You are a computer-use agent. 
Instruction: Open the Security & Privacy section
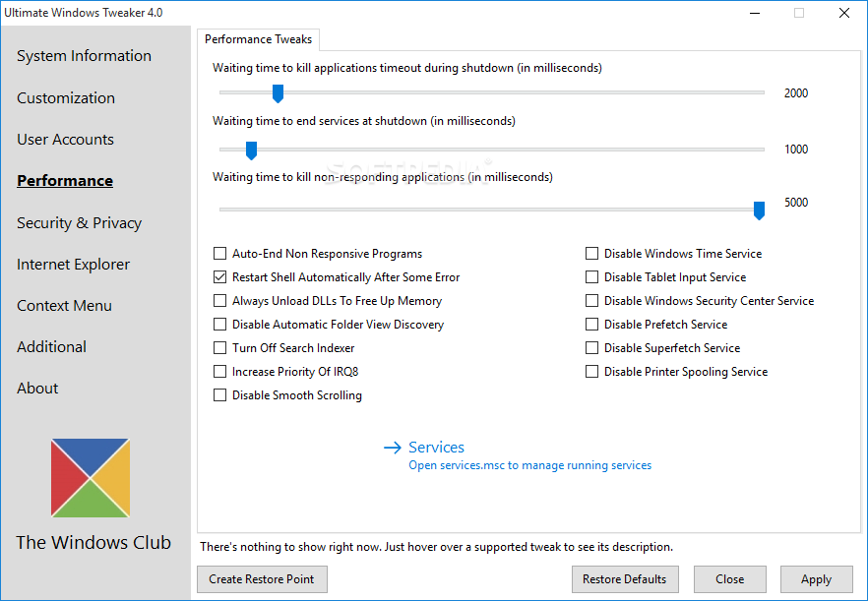point(79,223)
